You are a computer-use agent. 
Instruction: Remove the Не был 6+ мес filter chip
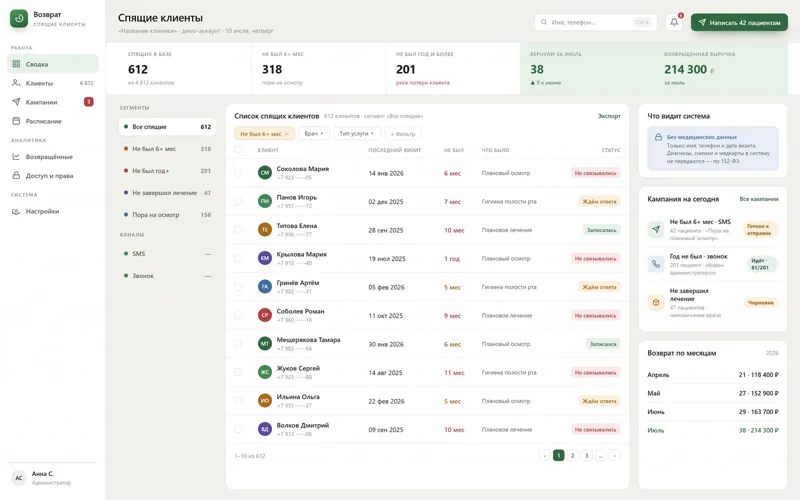pos(287,134)
